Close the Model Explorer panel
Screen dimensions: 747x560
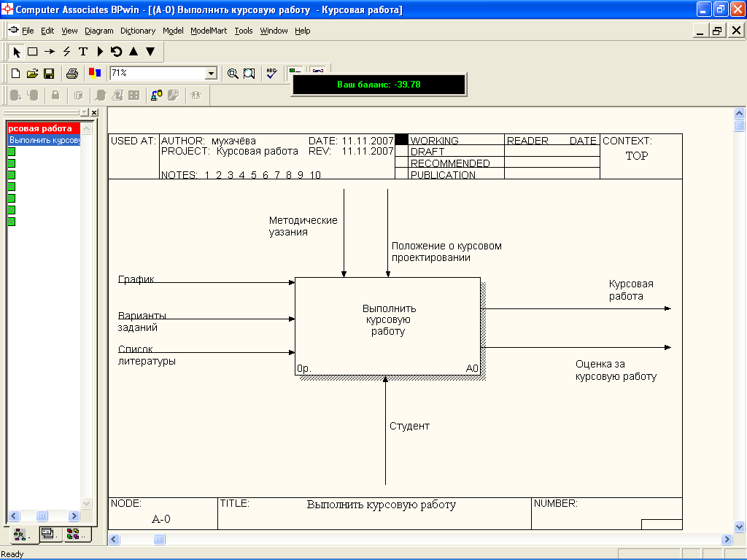tap(94, 112)
